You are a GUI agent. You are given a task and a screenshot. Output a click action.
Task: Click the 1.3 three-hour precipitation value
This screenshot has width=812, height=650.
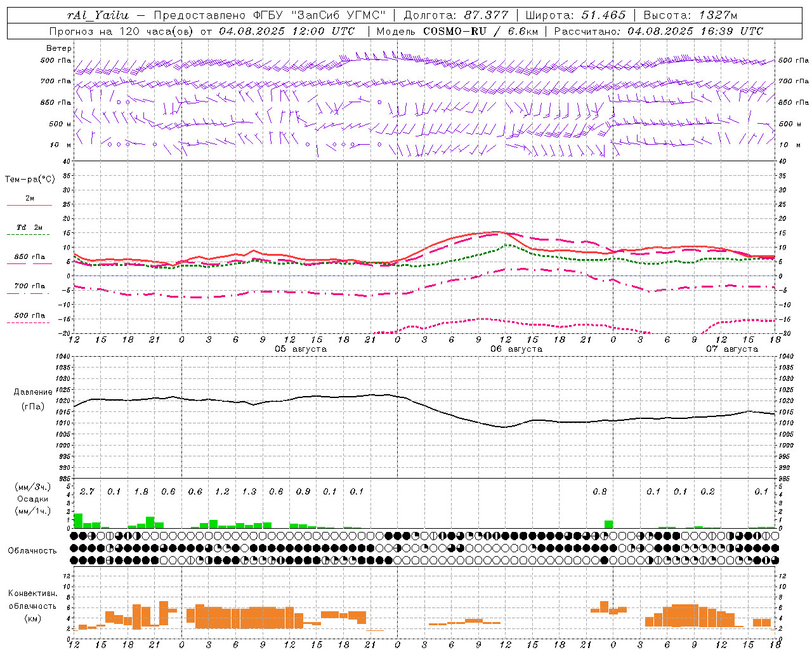coord(249,492)
